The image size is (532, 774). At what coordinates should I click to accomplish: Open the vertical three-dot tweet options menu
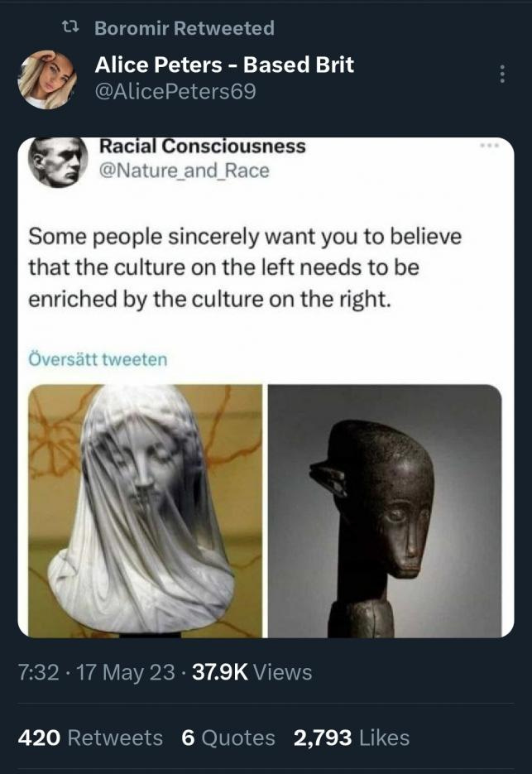click(x=502, y=74)
